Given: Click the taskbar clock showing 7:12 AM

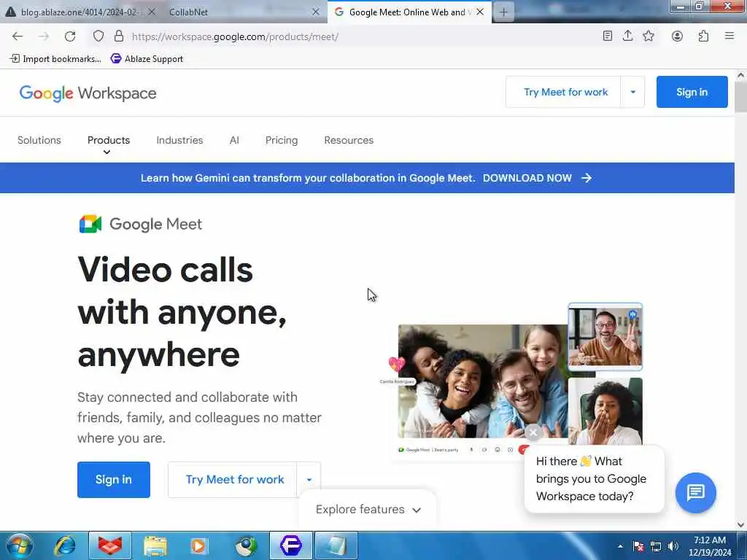Looking at the screenshot, I should pos(710,545).
